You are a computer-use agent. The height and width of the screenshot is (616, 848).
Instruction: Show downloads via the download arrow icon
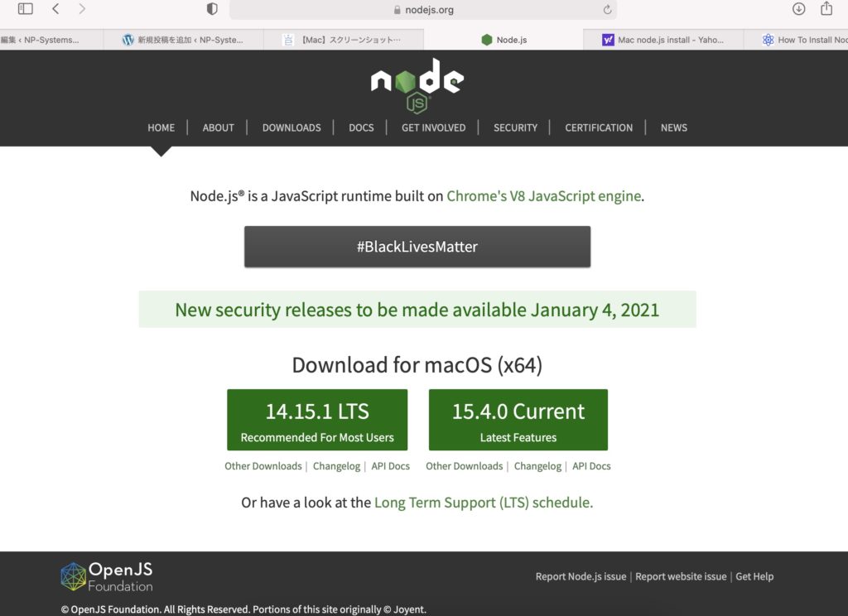pyautogui.click(x=798, y=8)
